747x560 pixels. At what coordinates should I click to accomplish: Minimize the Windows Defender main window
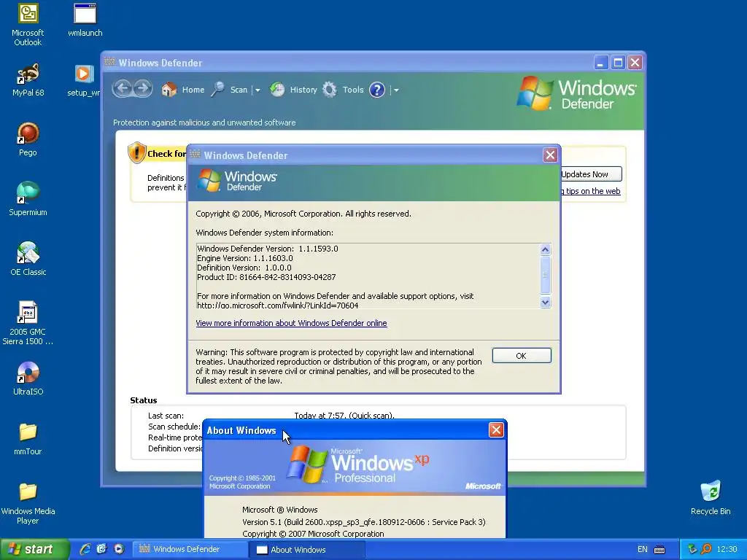601,63
